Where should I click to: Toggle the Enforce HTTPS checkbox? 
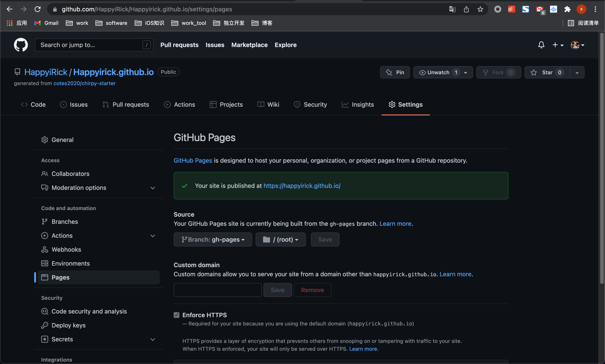pos(177,315)
